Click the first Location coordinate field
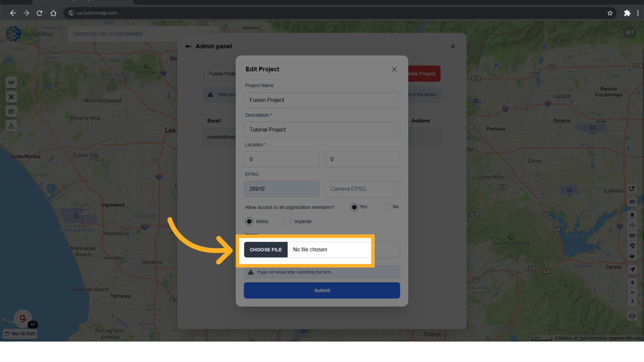644x362 pixels. point(281,159)
